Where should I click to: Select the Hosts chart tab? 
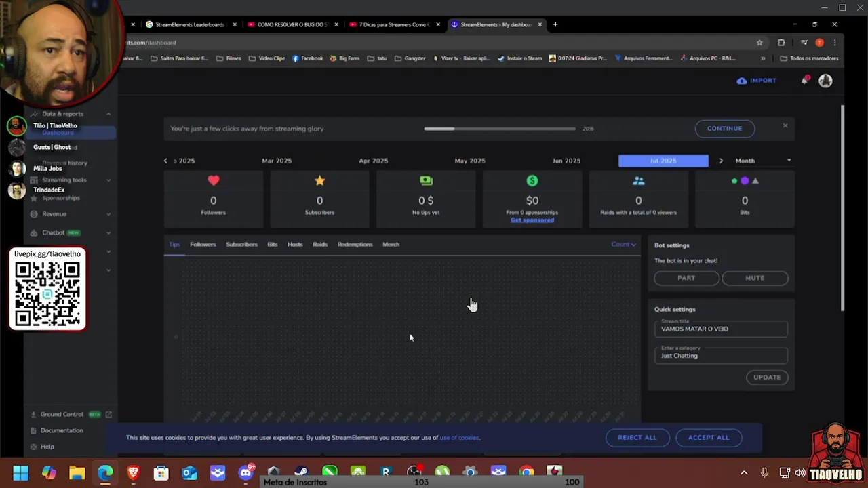pyautogui.click(x=295, y=244)
